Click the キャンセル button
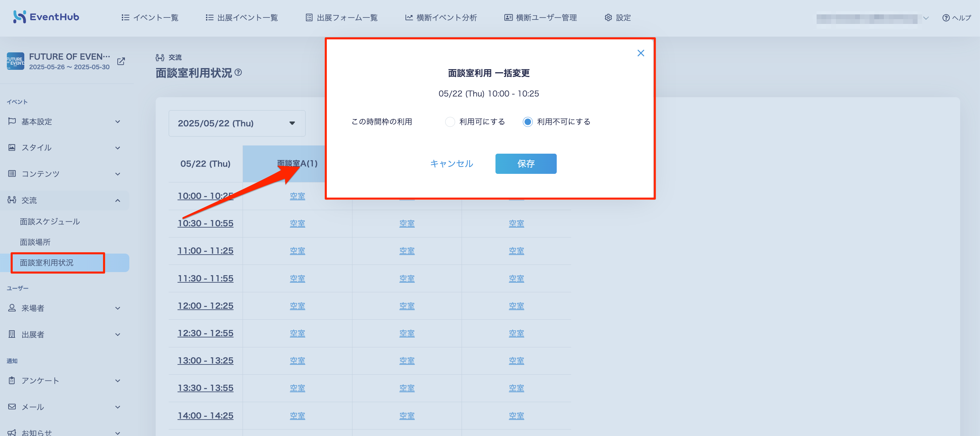980x436 pixels. [452, 164]
